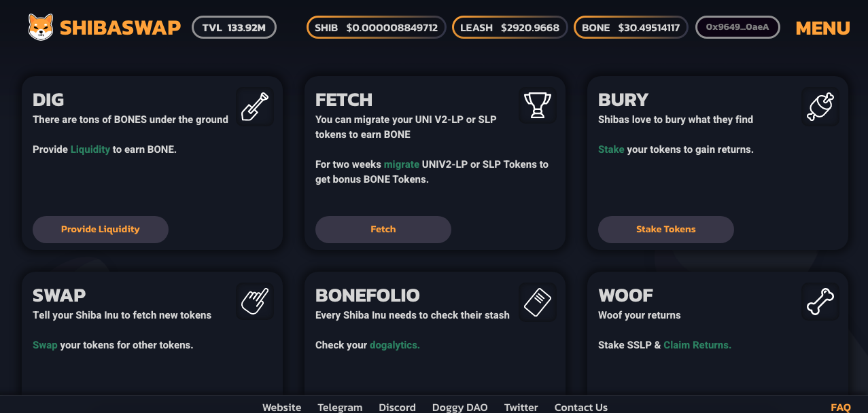Viewport: 868px width, 413px height.
Task: Open the FAQ link
Action: [841, 408]
